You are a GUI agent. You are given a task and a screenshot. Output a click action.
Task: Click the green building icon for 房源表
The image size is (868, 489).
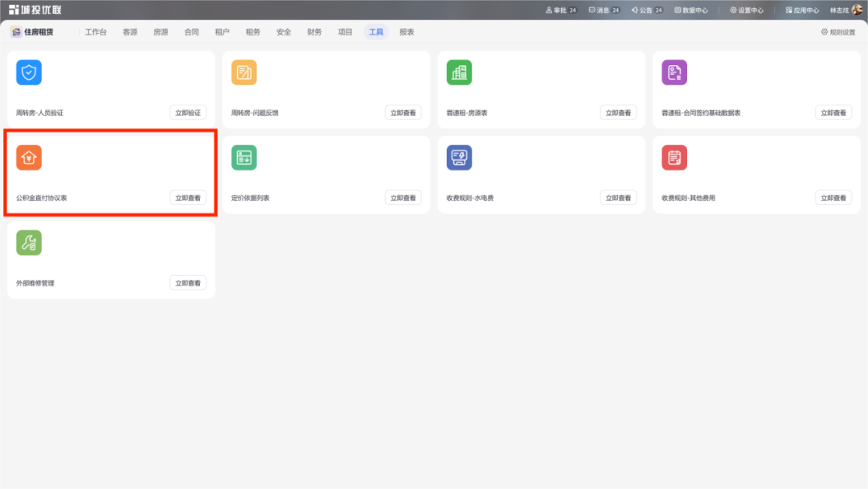(459, 72)
